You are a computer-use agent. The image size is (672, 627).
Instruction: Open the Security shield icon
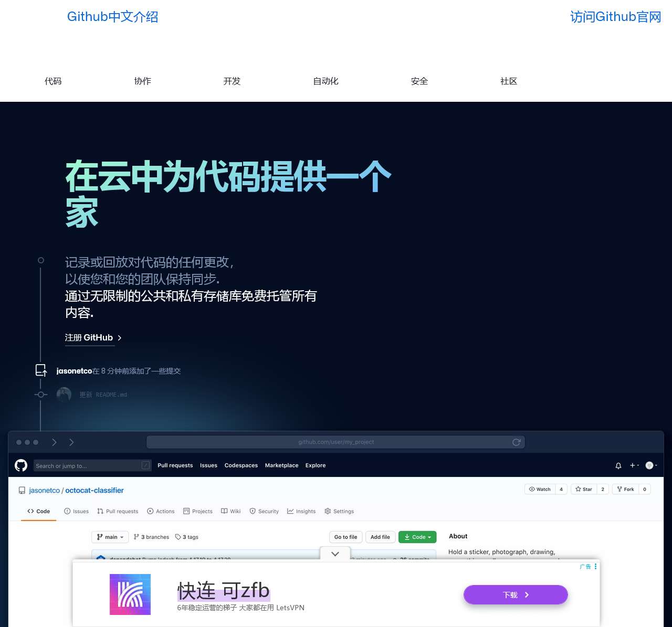pos(253,511)
